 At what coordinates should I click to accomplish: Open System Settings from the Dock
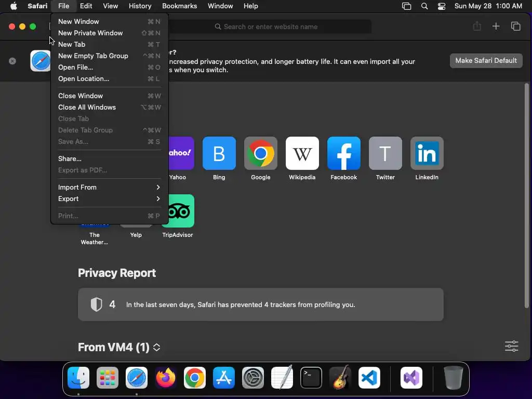point(253,378)
